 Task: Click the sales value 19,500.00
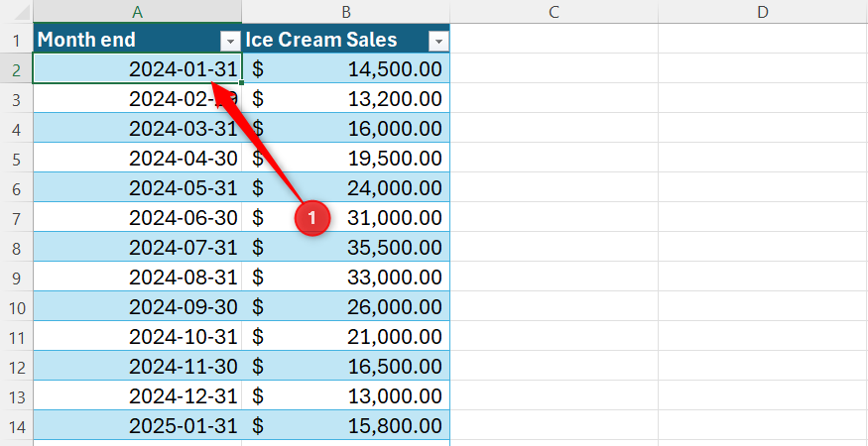click(x=395, y=159)
